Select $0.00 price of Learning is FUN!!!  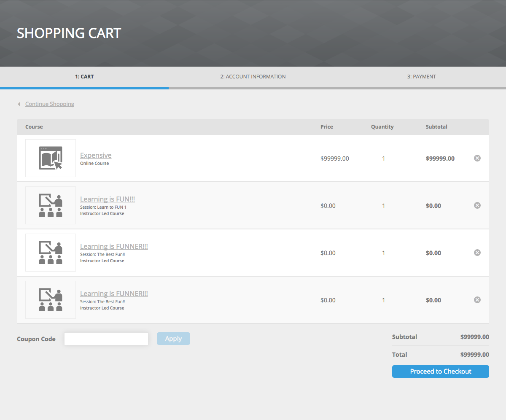(x=328, y=206)
